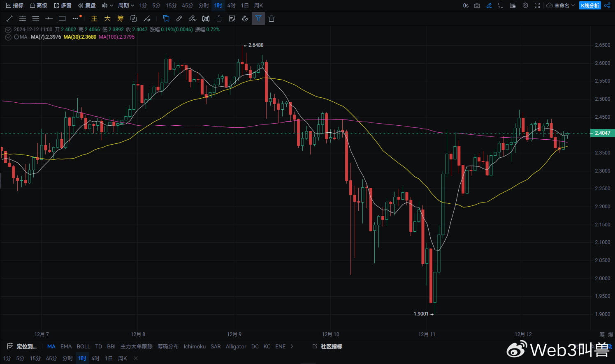Toggle the MA alert bell icon
The image size is (615, 364).
(16, 37)
